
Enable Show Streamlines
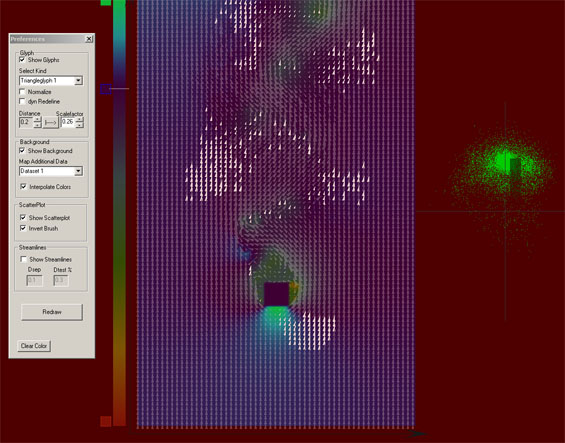click(24, 259)
